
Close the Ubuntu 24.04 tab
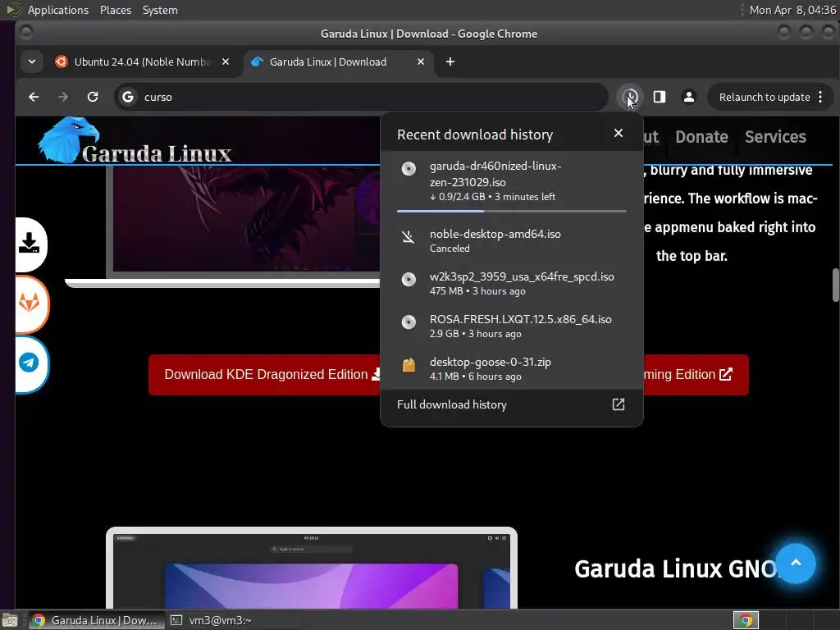(226, 62)
